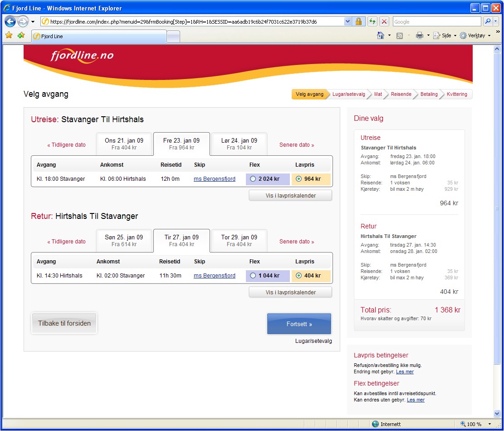Open the Verktøy (Tools) menu
The height and width of the screenshot is (431, 504).
[475, 35]
